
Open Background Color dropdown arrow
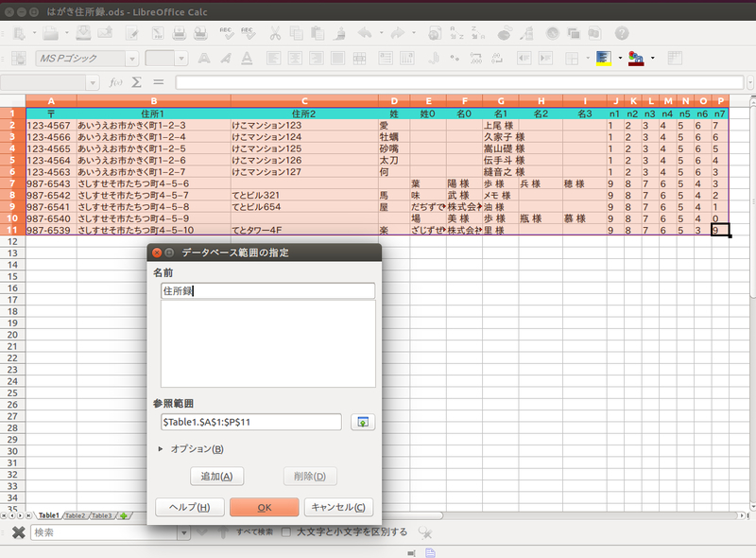coord(620,59)
